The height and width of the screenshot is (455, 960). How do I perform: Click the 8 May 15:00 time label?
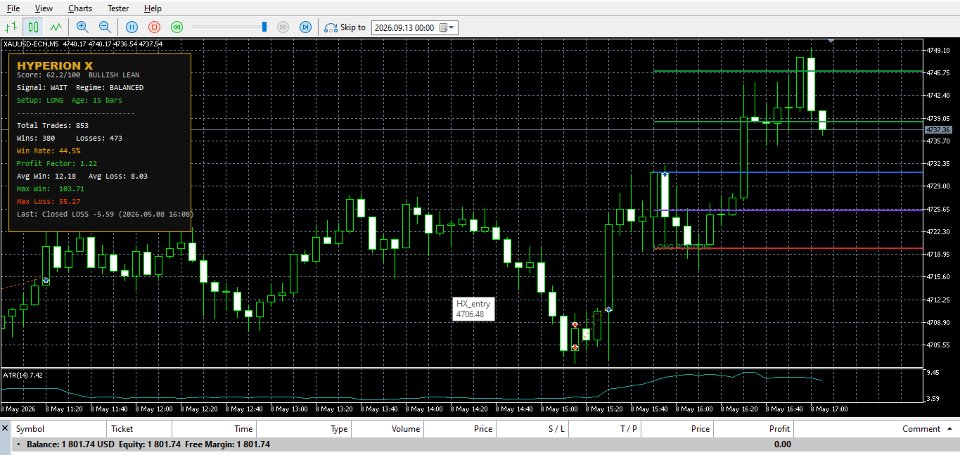(x=557, y=408)
